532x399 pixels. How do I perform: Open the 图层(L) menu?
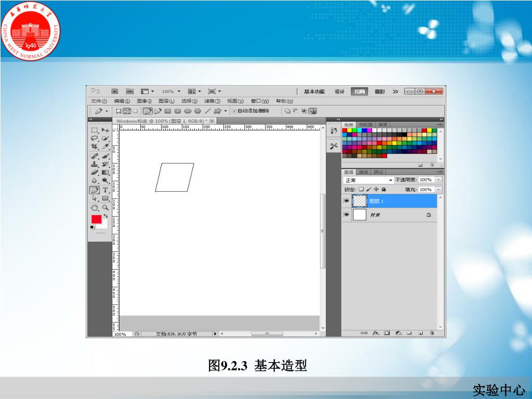(x=166, y=101)
